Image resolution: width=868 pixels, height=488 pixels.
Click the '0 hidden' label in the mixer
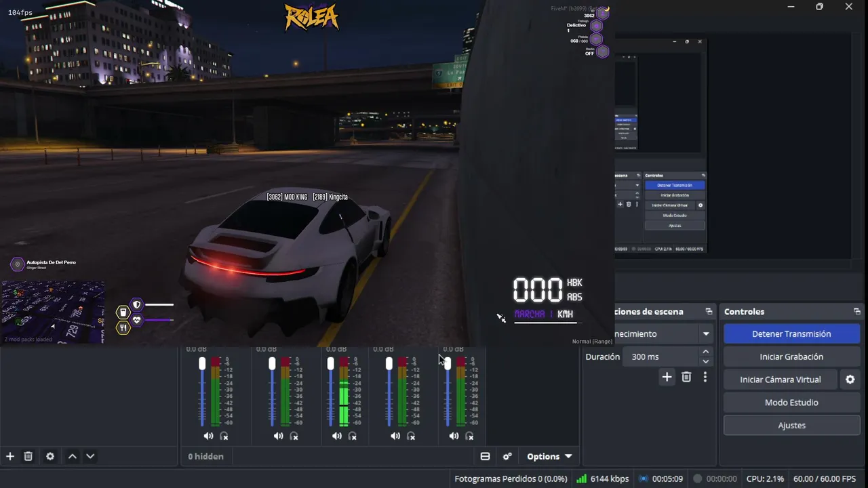click(206, 456)
